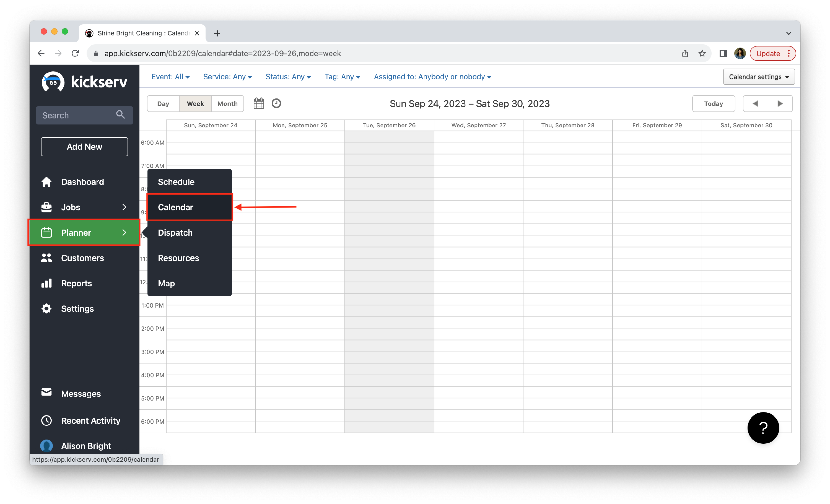Bookmark page with star icon
Viewport: 830px width, 504px height.
[x=702, y=53]
